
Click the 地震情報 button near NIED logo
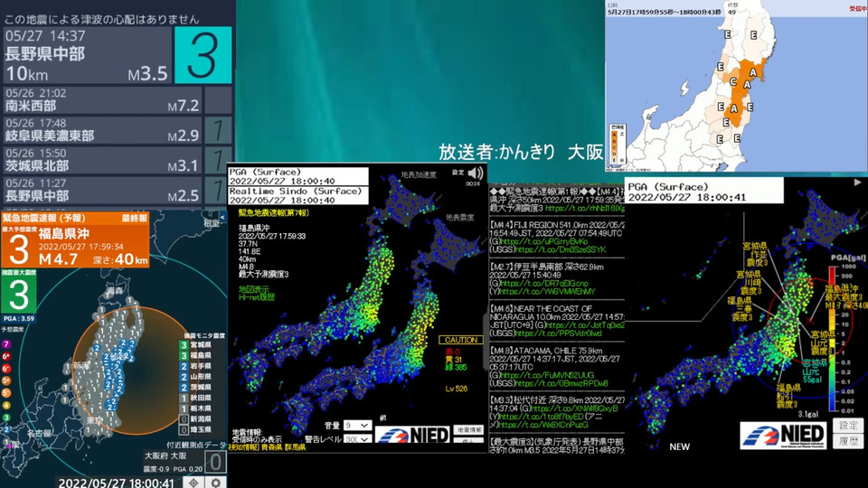pyautogui.click(x=468, y=429)
